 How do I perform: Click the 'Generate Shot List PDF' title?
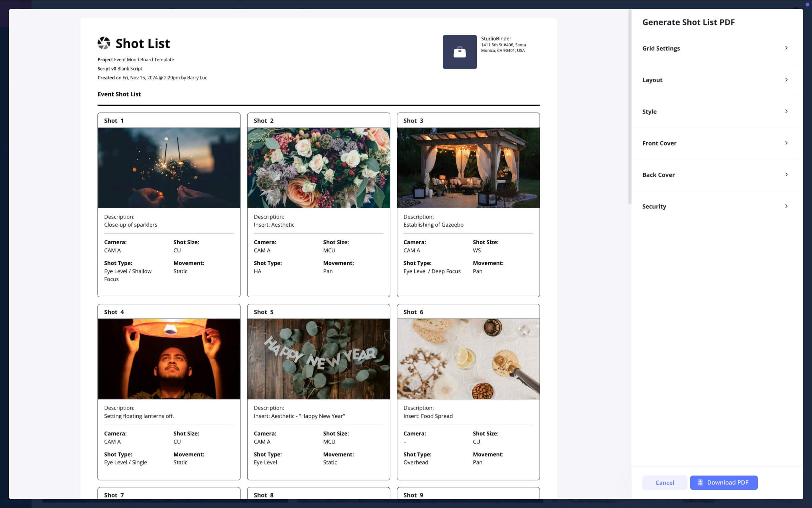pyautogui.click(x=688, y=22)
